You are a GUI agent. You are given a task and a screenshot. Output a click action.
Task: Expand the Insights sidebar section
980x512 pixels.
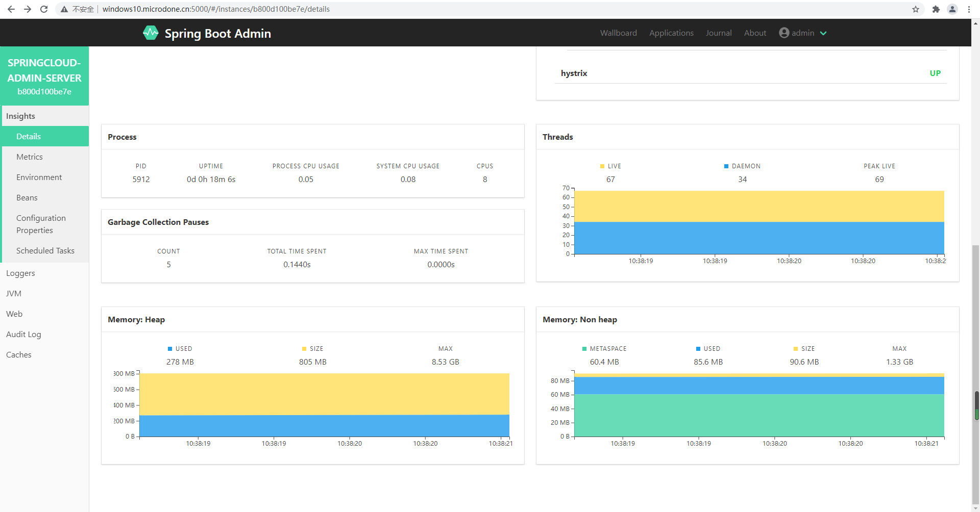coord(44,116)
